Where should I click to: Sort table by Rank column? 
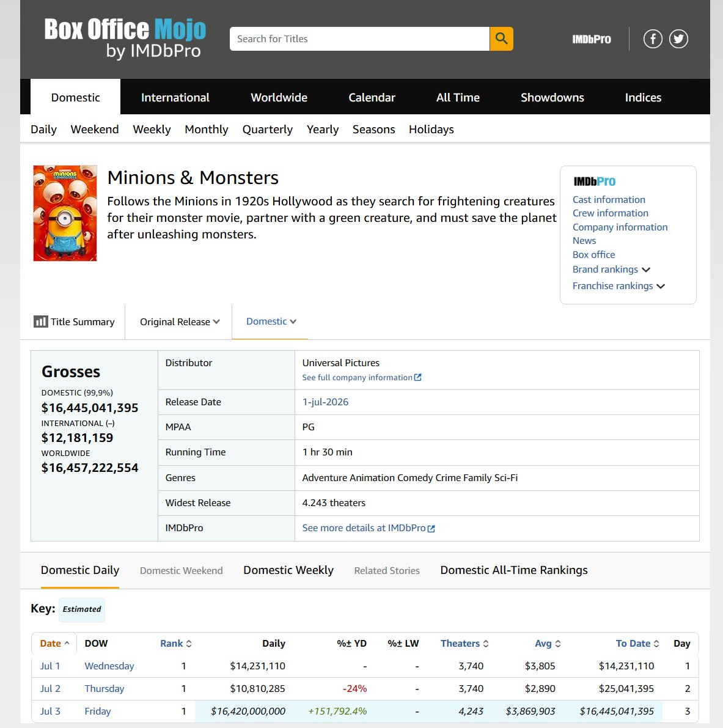[x=175, y=644]
